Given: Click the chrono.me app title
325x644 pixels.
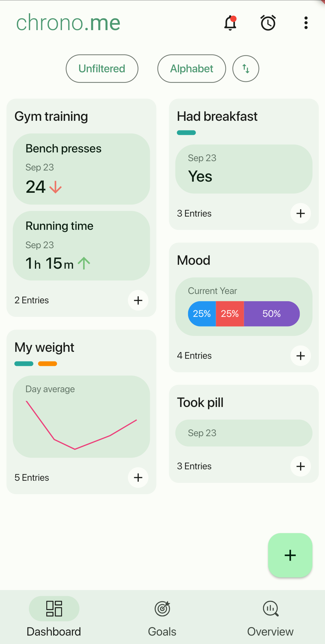Looking at the screenshot, I should (68, 23).
